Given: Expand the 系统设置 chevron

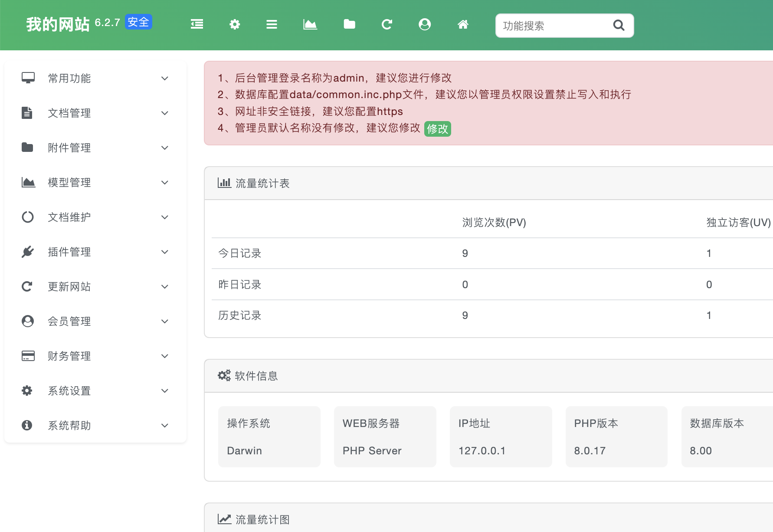Looking at the screenshot, I should tap(165, 391).
